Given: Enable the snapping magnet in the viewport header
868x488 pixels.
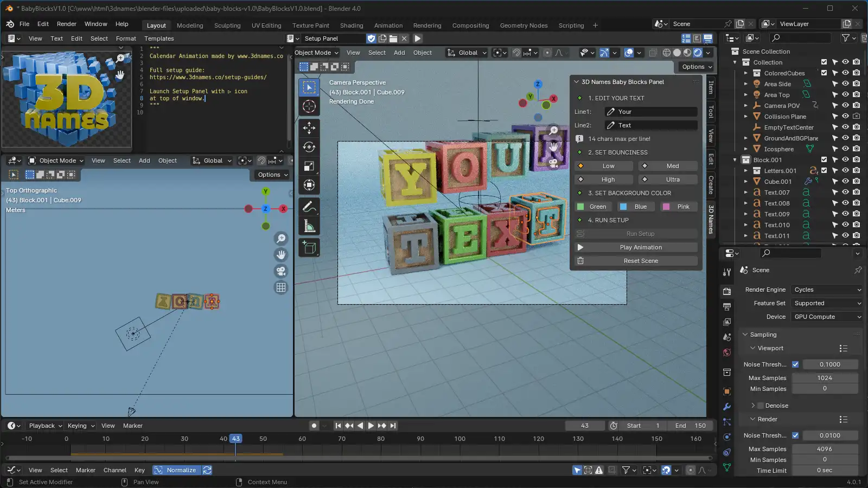Looking at the screenshot, I should coord(516,53).
